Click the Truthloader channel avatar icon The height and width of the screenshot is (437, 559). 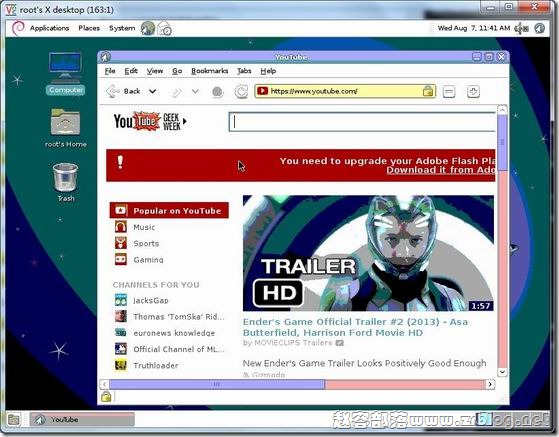pos(121,365)
